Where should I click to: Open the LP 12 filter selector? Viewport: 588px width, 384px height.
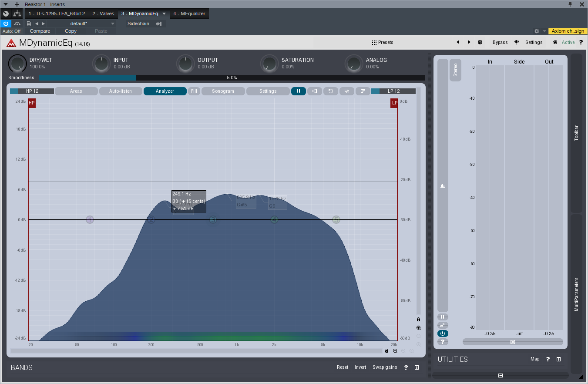pos(393,91)
